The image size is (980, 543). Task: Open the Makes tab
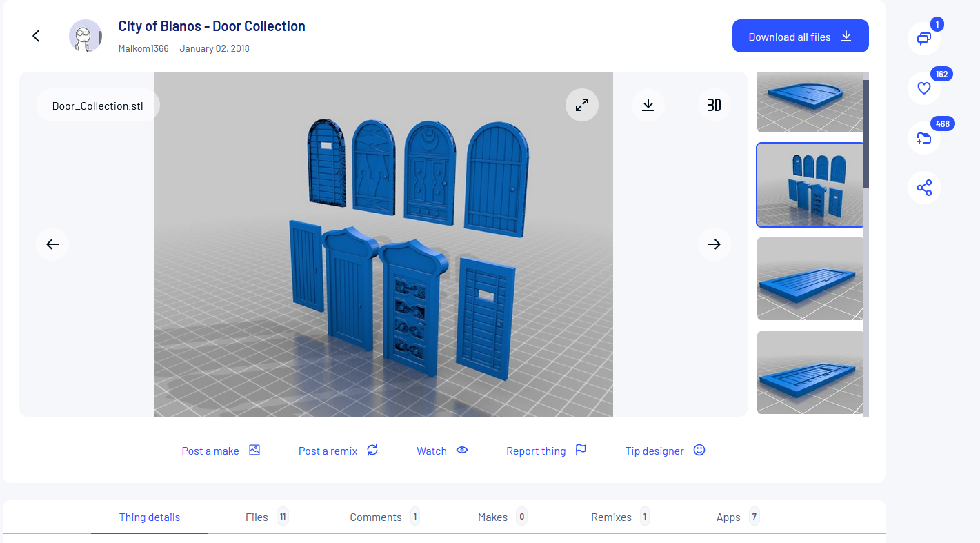click(502, 517)
